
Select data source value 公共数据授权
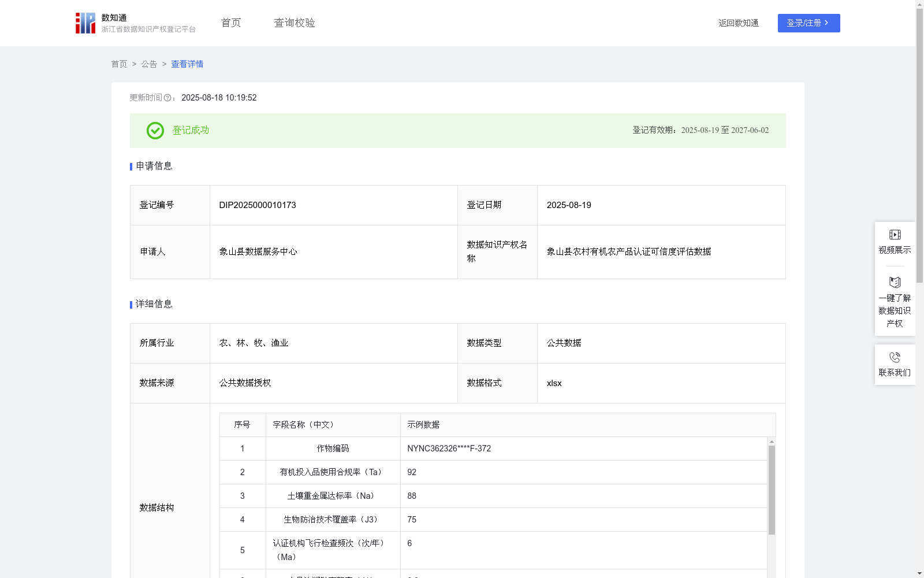(x=245, y=383)
